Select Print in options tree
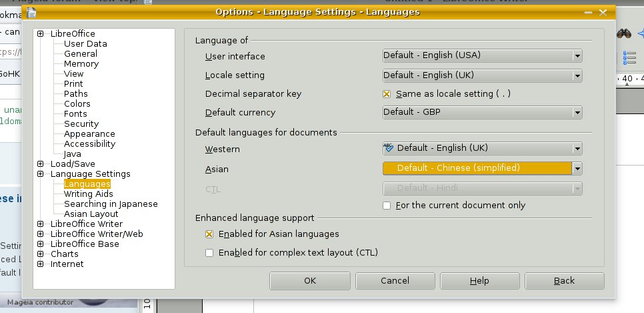 [73, 84]
